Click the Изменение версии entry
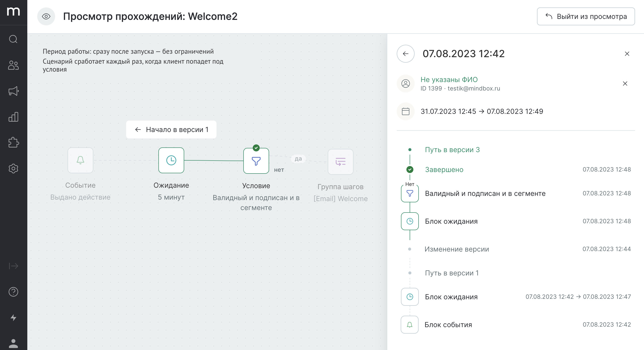The image size is (644, 350). point(457,249)
